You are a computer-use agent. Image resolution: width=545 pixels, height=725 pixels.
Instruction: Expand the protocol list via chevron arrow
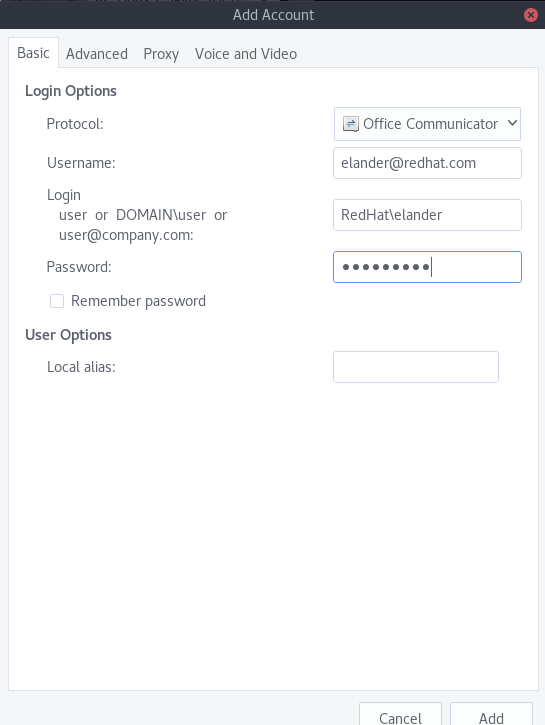(x=512, y=123)
